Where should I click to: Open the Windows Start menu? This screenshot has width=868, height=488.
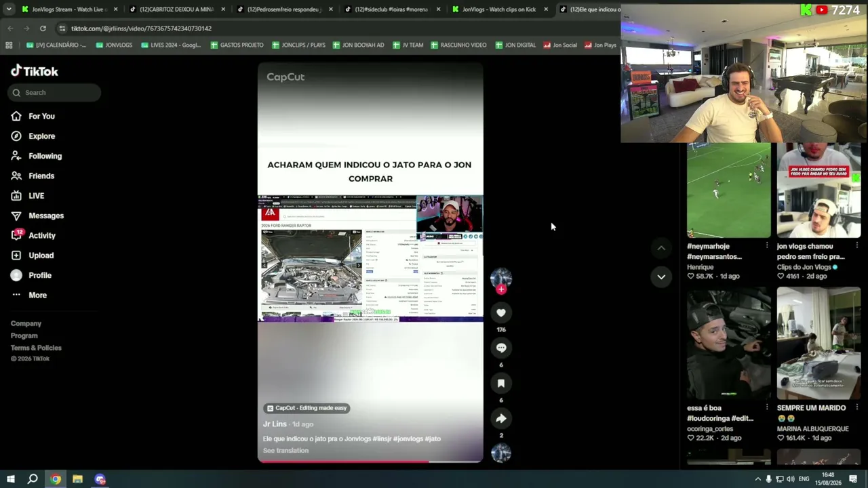pos(10,479)
